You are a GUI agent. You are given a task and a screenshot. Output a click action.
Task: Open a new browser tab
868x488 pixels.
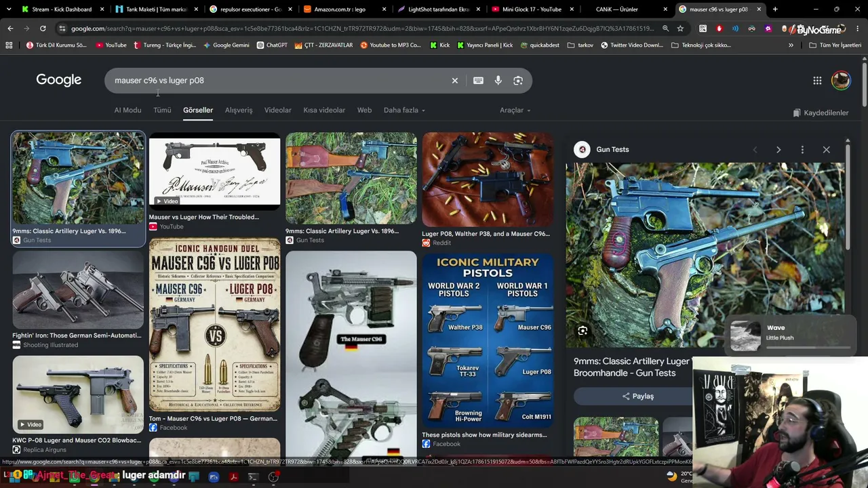(775, 9)
